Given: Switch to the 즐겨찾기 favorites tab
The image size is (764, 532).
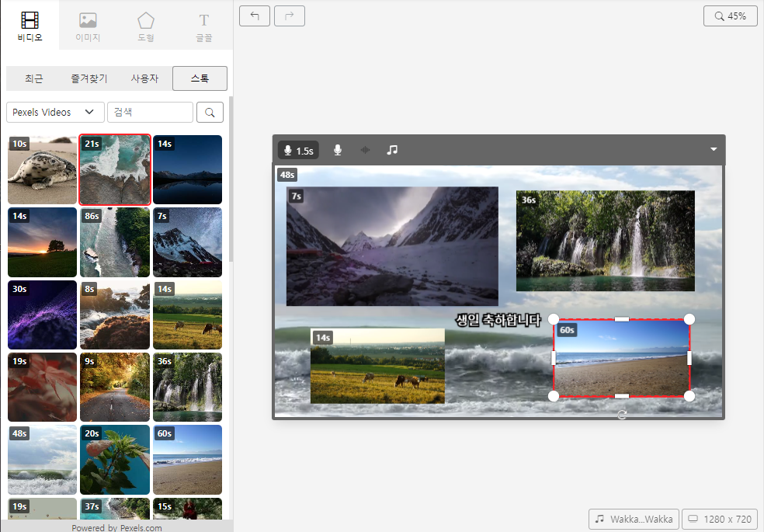Looking at the screenshot, I should tap(89, 78).
